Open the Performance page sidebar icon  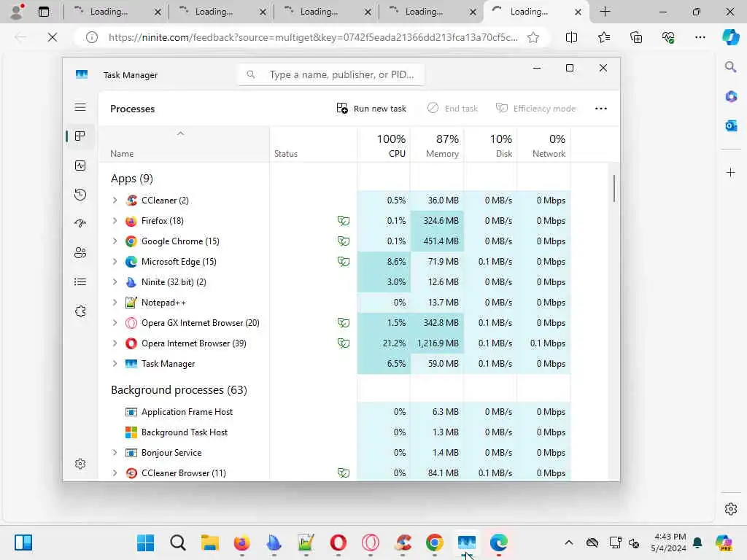pos(80,166)
